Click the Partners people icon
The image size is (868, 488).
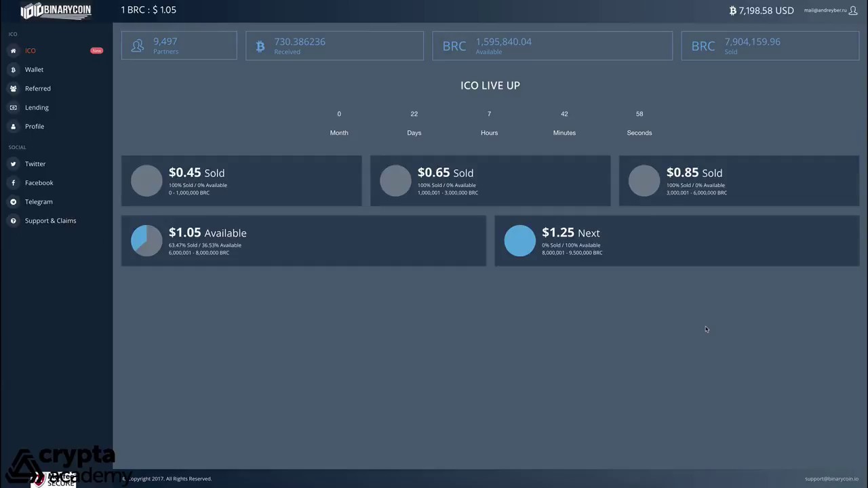point(138,46)
